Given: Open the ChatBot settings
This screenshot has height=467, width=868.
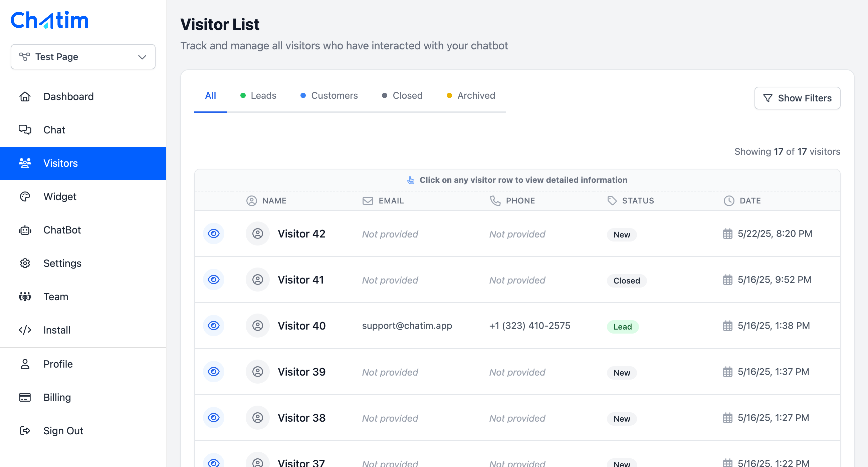Looking at the screenshot, I should click(x=62, y=230).
